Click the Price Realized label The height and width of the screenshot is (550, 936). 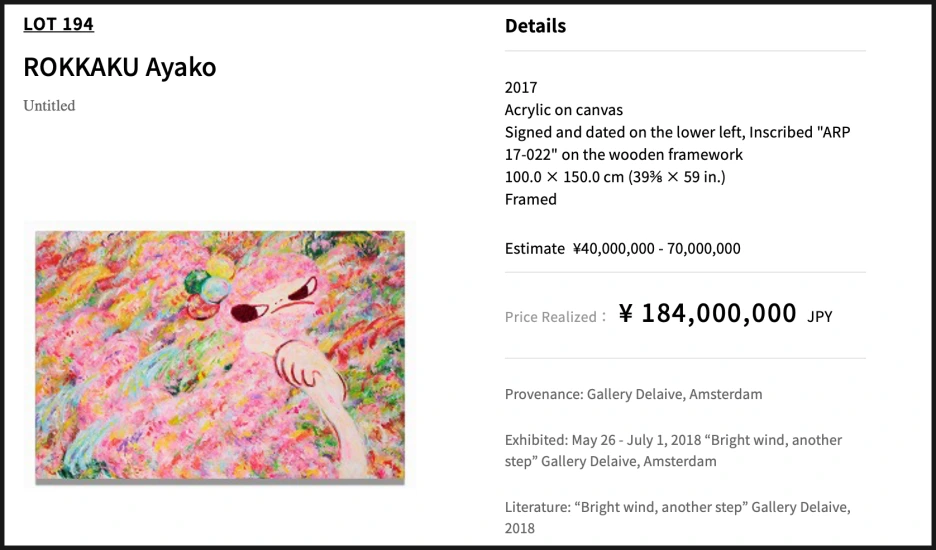[555, 317]
